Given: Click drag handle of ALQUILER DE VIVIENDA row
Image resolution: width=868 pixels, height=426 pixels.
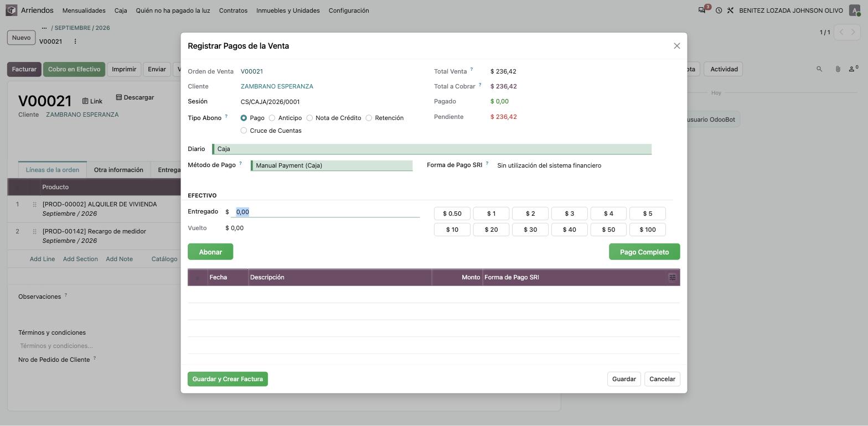Looking at the screenshot, I should (x=34, y=205).
